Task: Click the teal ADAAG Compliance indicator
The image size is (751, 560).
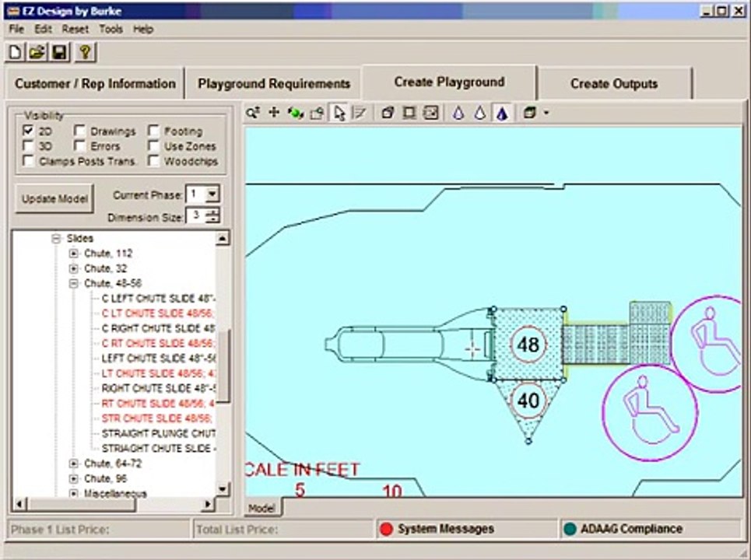Action: (570, 529)
